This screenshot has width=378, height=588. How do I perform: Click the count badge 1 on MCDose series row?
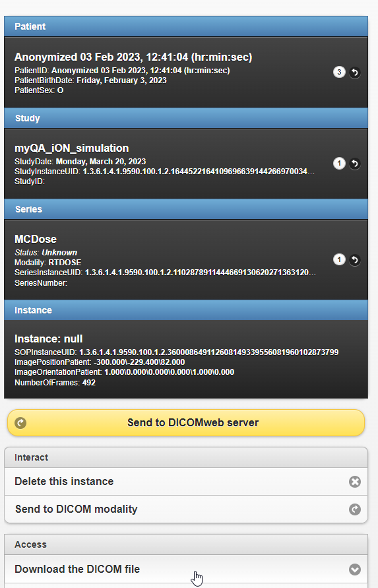coord(339,259)
